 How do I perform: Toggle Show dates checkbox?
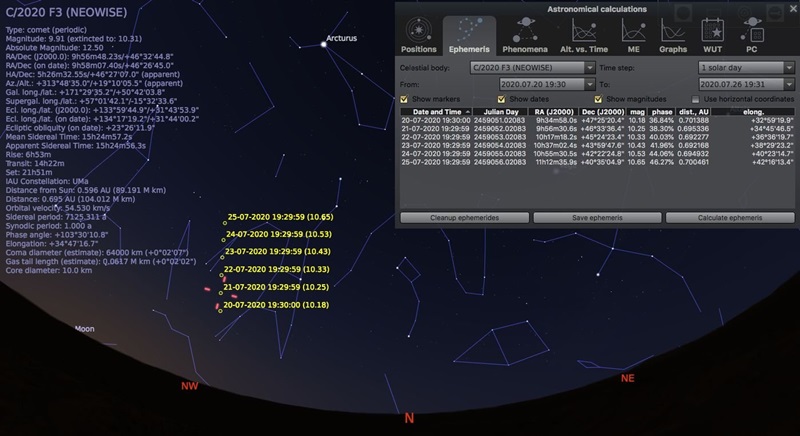point(502,100)
